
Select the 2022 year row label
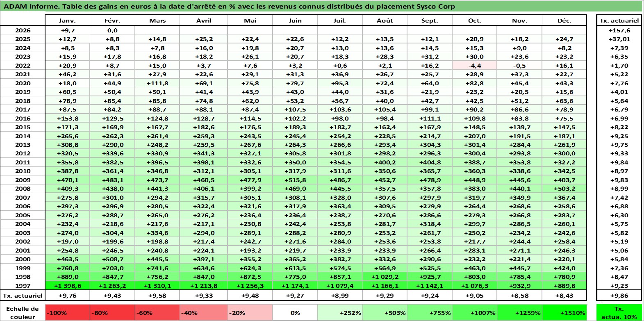[23, 66]
